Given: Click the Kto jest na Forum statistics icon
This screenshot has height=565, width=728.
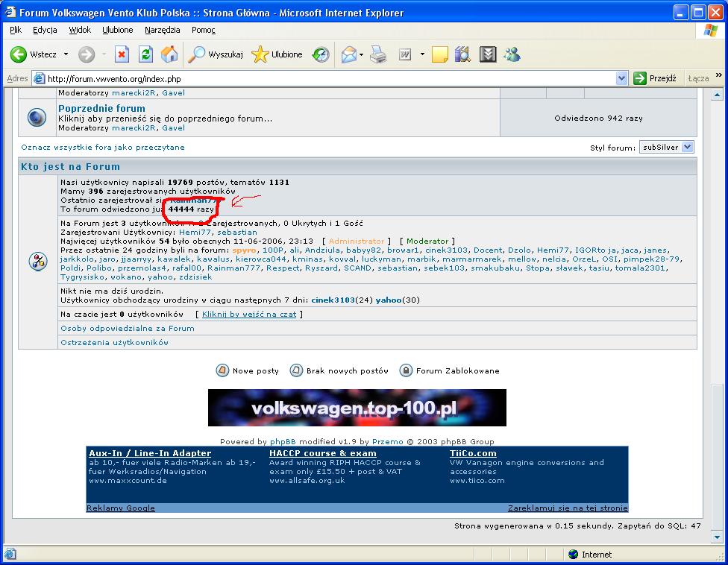Looking at the screenshot, I should [38, 261].
